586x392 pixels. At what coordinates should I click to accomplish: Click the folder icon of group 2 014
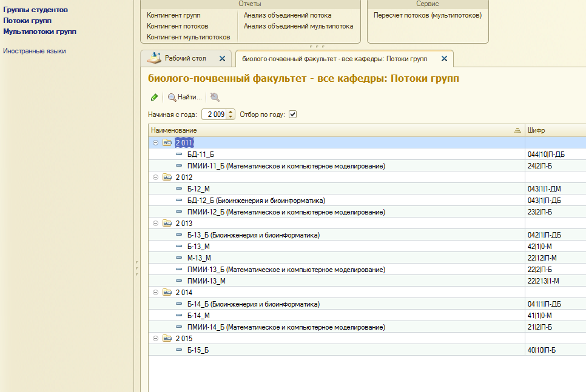tap(167, 292)
